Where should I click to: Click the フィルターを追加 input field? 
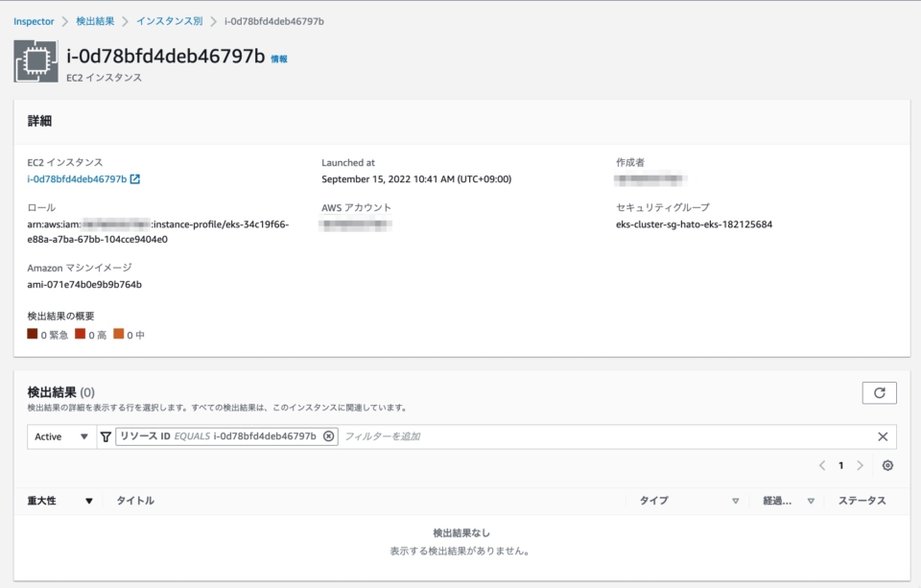click(x=403, y=436)
